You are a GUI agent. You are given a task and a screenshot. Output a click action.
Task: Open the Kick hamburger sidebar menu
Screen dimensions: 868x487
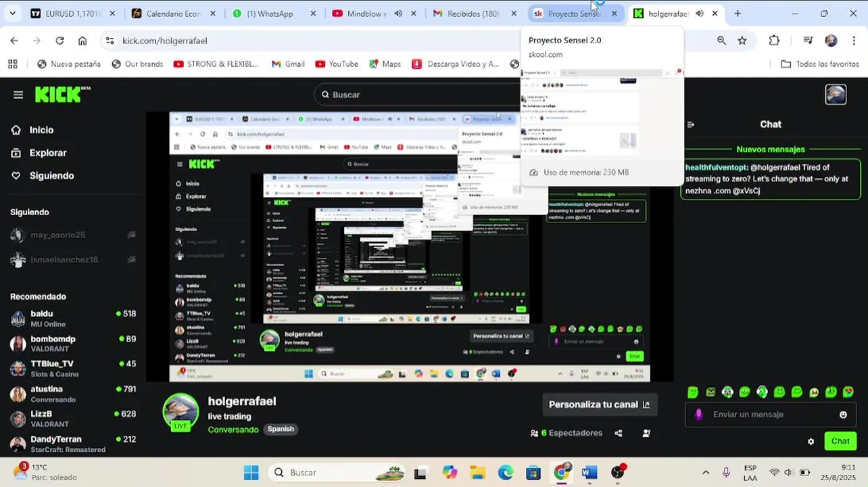[x=18, y=95]
